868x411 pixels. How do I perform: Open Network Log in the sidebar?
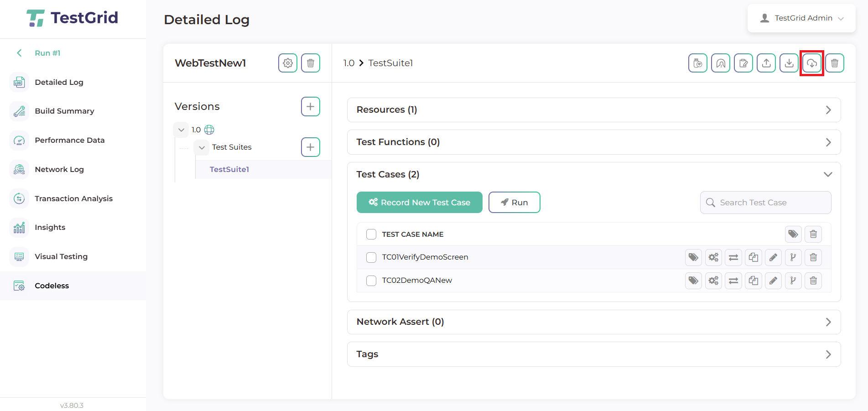pos(73,170)
